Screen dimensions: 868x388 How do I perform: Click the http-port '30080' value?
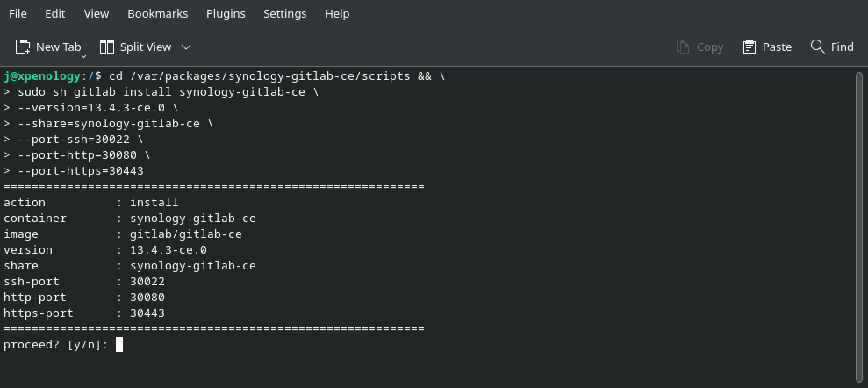click(147, 298)
